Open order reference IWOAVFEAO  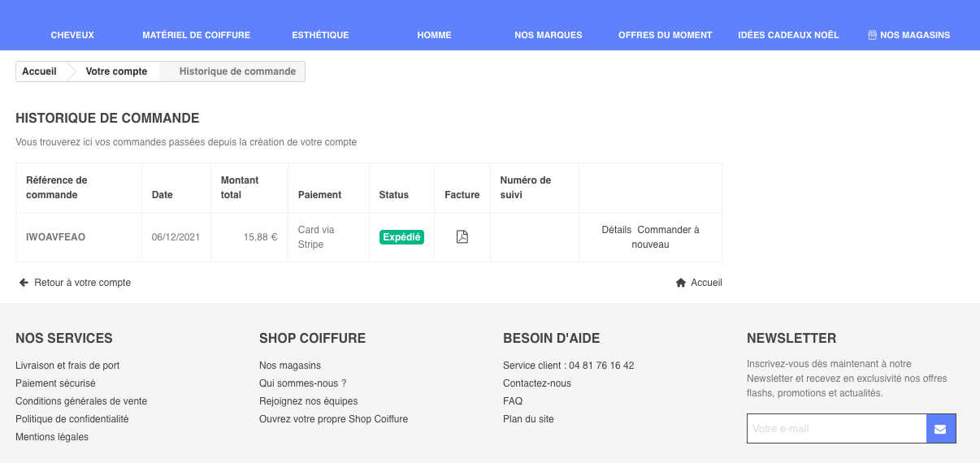click(55, 237)
